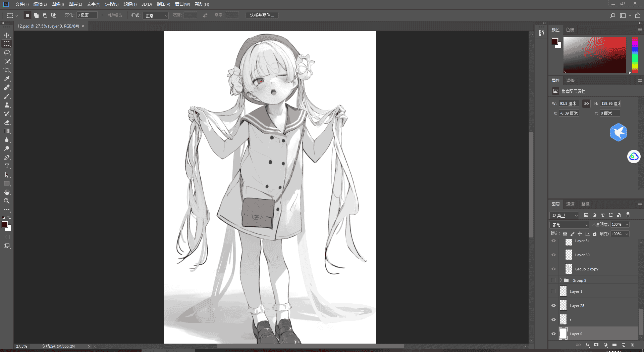Show the hidden Layer 1
The width and height of the screenshot is (644, 352).
[553, 292]
